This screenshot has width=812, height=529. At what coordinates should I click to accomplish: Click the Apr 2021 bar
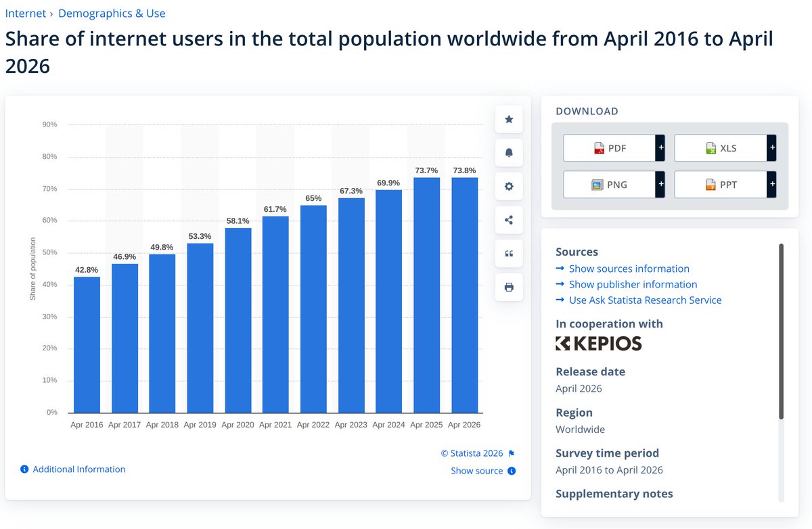click(275, 315)
